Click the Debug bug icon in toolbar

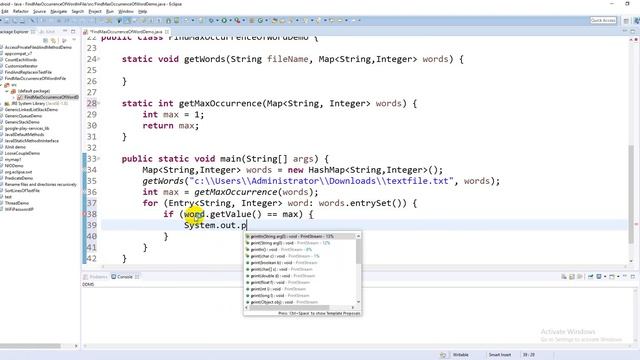211,20
